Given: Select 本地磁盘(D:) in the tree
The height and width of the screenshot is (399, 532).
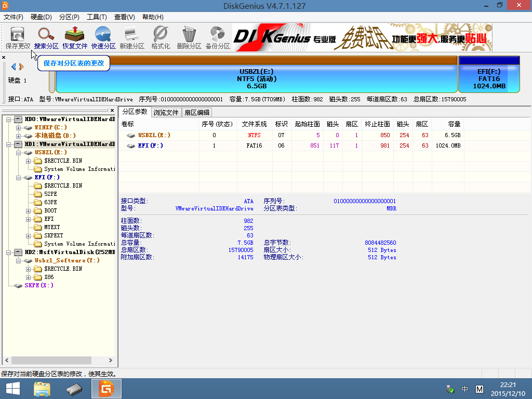Looking at the screenshot, I should [x=55, y=136].
